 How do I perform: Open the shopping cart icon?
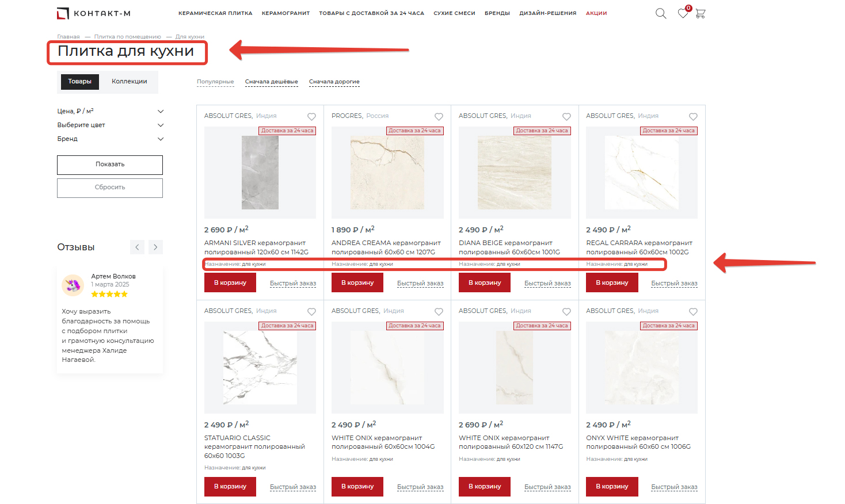701,13
